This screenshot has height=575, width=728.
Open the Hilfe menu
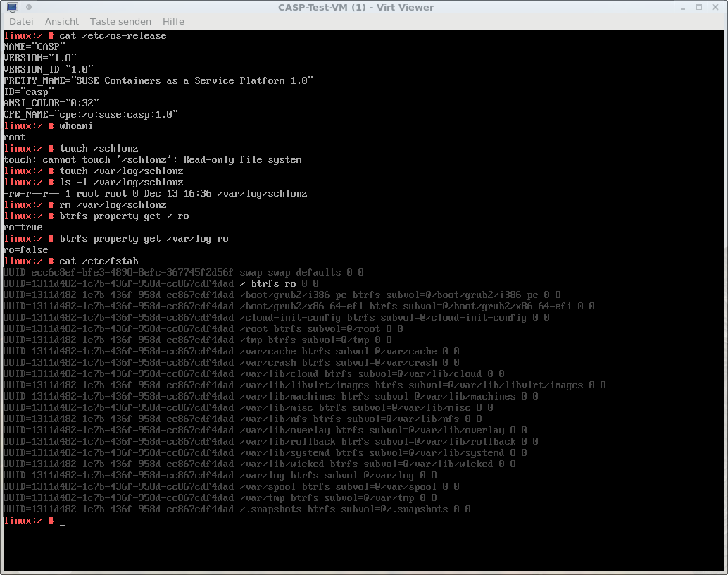173,22
